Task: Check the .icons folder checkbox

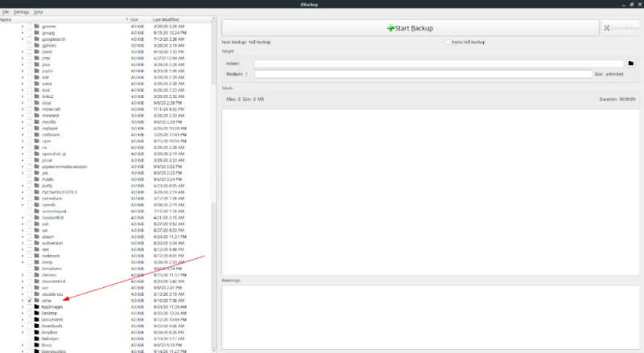Action: [30, 51]
